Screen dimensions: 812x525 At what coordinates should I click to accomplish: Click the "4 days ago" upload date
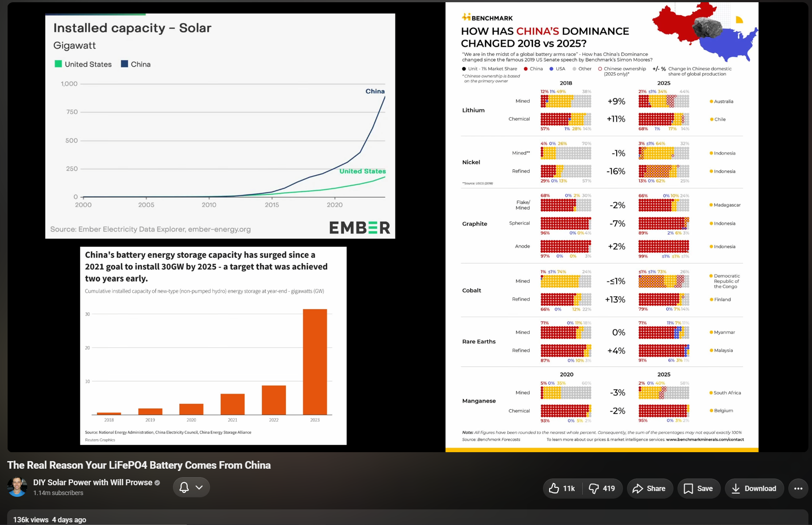[69, 520]
